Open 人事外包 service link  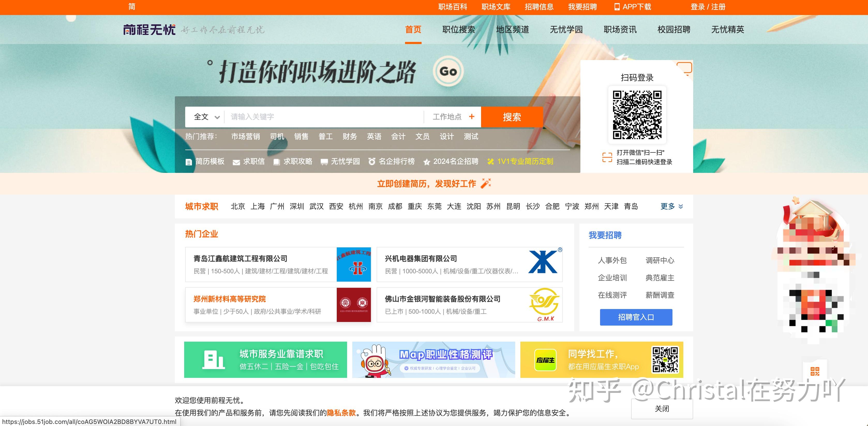612,260
